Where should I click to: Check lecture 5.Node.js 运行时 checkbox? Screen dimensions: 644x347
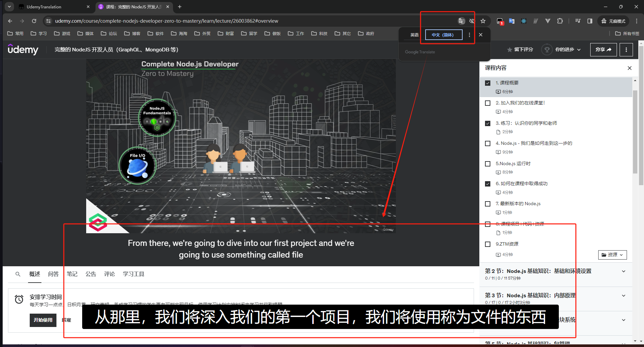488,164
